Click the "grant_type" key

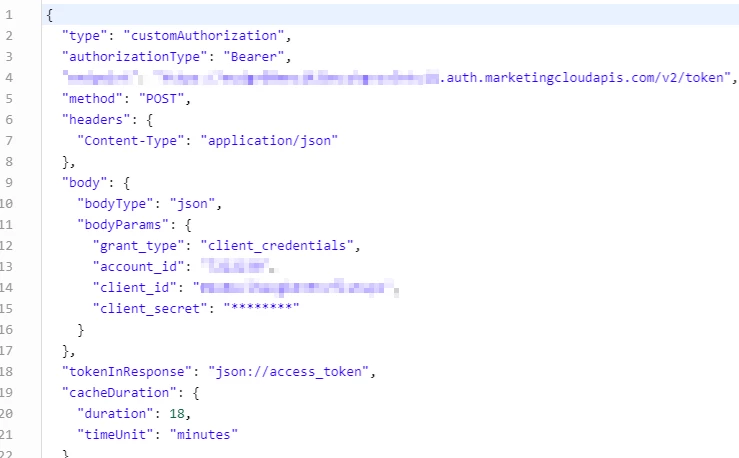click(139, 245)
